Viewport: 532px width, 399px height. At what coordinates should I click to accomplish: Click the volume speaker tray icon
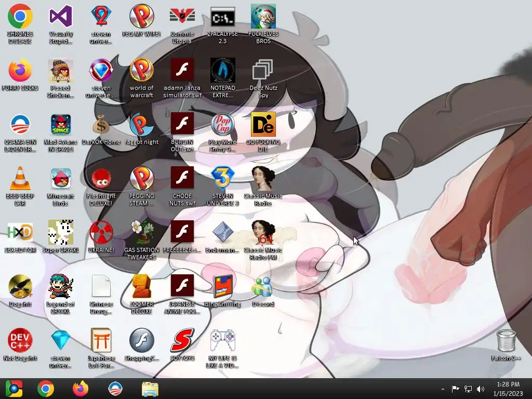click(x=481, y=389)
